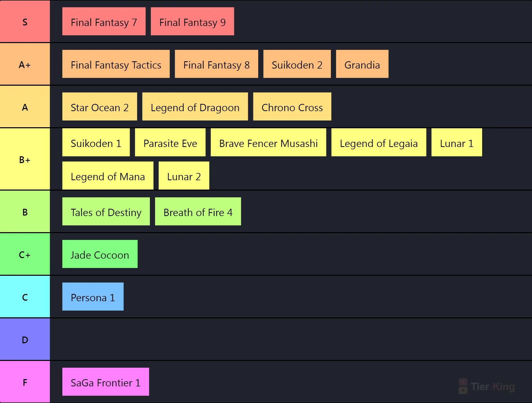Screen dimensions: 532x403
Task: Choose the Star Ocean 2 tile
Action: [x=100, y=106]
